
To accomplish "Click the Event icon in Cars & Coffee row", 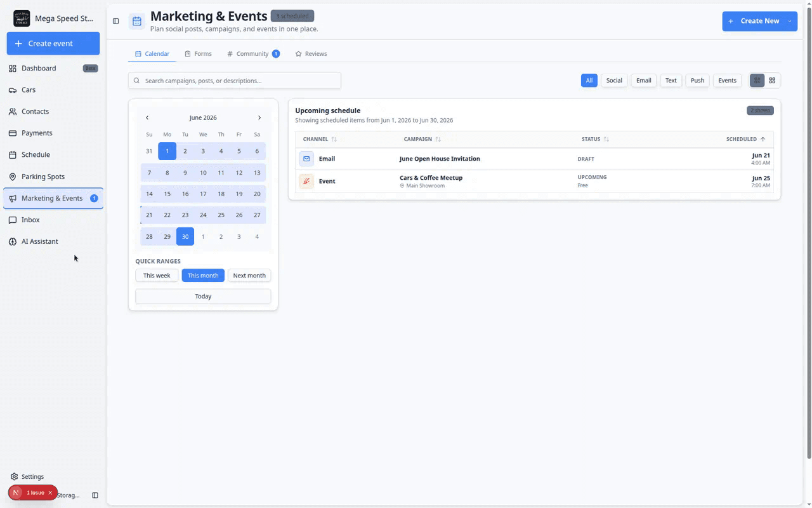I will click(306, 181).
